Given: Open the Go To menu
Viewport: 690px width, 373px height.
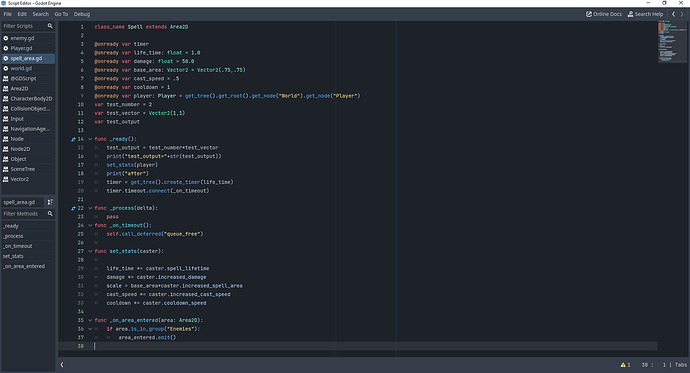Looking at the screenshot, I should (x=61, y=14).
